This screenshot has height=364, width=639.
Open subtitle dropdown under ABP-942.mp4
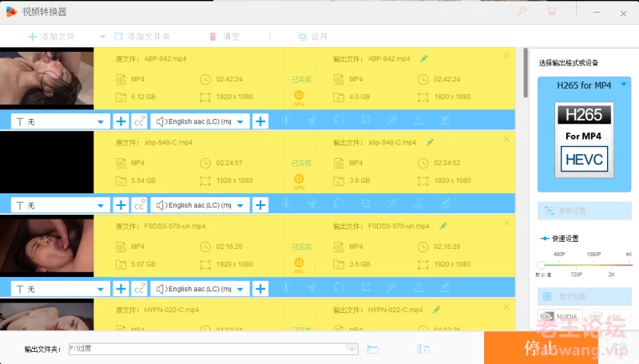pyautogui.click(x=60, y=121)
